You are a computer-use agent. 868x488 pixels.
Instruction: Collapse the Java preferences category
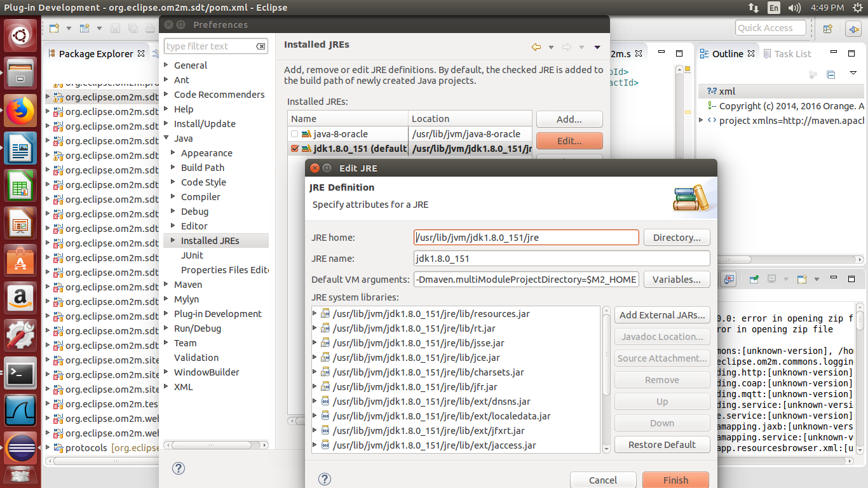click(x=167, y=138)
